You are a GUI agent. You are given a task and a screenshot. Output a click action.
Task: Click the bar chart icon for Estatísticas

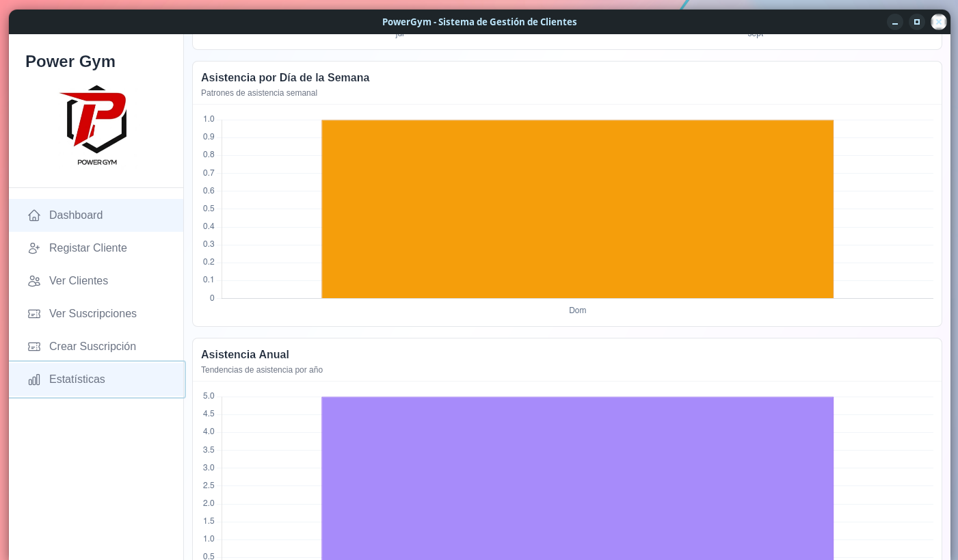(x=34, y=379)
